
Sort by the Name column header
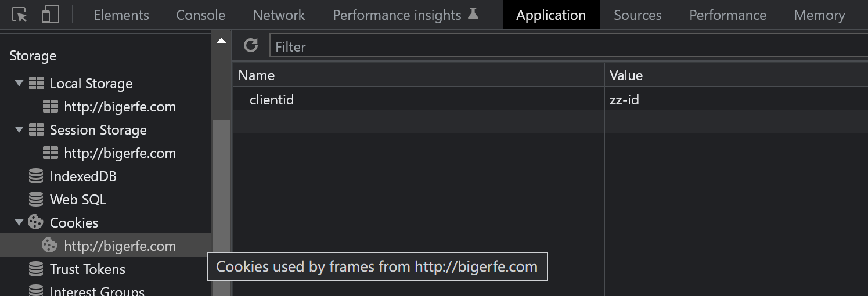[418, 75]
